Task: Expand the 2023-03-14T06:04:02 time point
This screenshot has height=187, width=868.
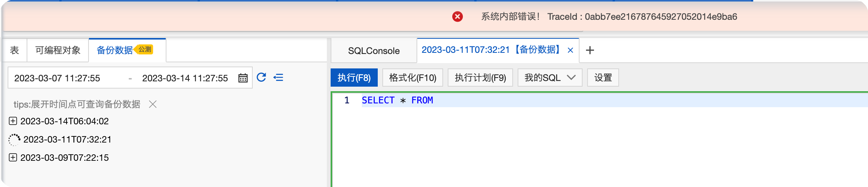Action: point(13,121)
